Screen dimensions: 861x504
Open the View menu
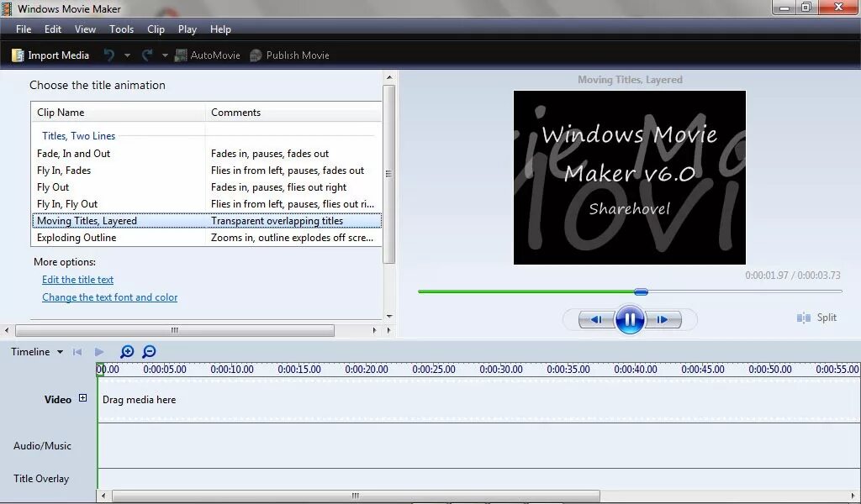85,29
